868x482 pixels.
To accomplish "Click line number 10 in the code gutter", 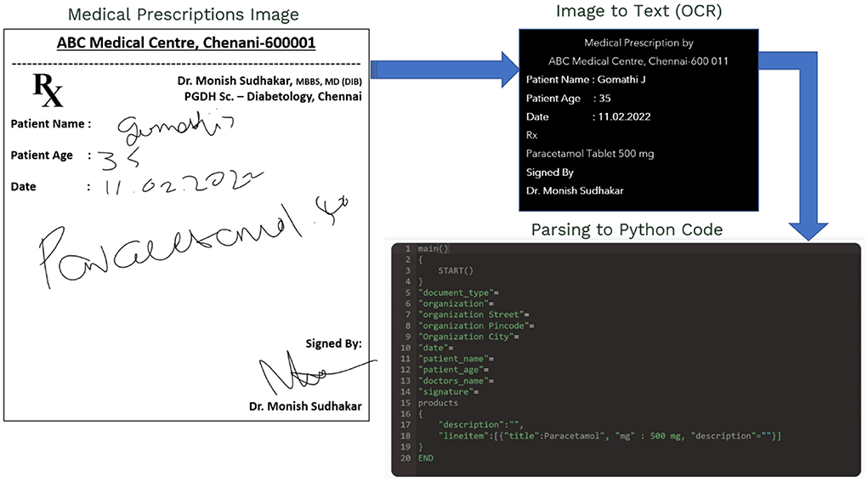I will [406, 348].
